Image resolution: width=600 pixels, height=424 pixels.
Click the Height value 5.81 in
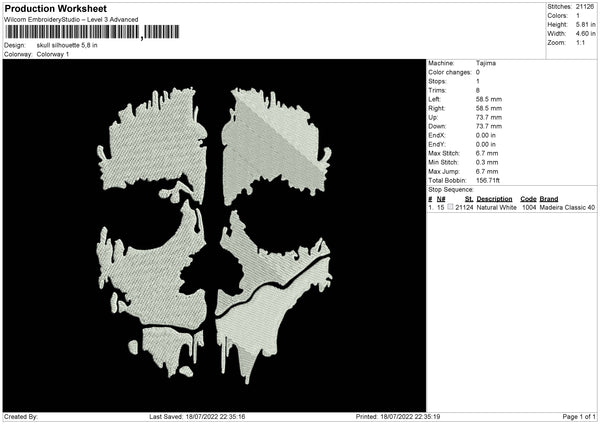tap(585, 24)
